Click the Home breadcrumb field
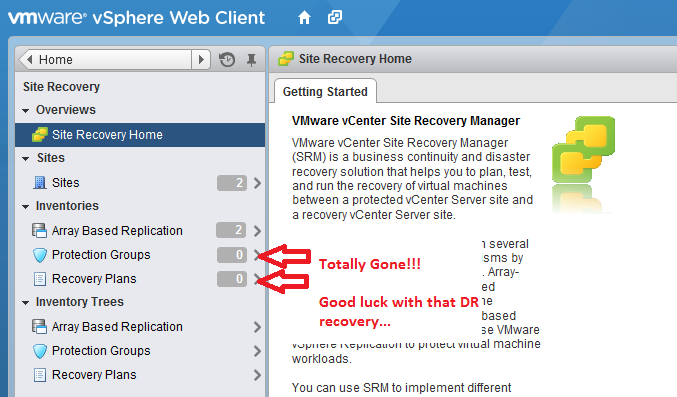This screenshot has width=677, height=397. pyautogui.click(x=114, y=59)
